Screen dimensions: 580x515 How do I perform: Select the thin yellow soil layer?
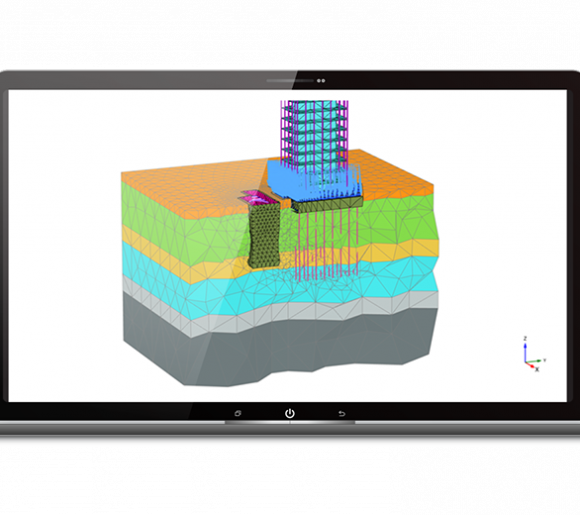pos(399,250)
